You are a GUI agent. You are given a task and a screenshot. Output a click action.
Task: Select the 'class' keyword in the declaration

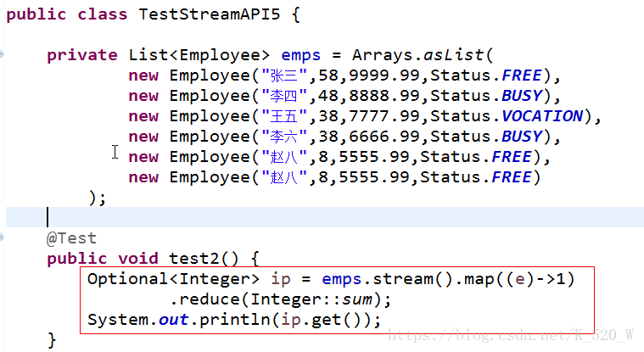103,14
